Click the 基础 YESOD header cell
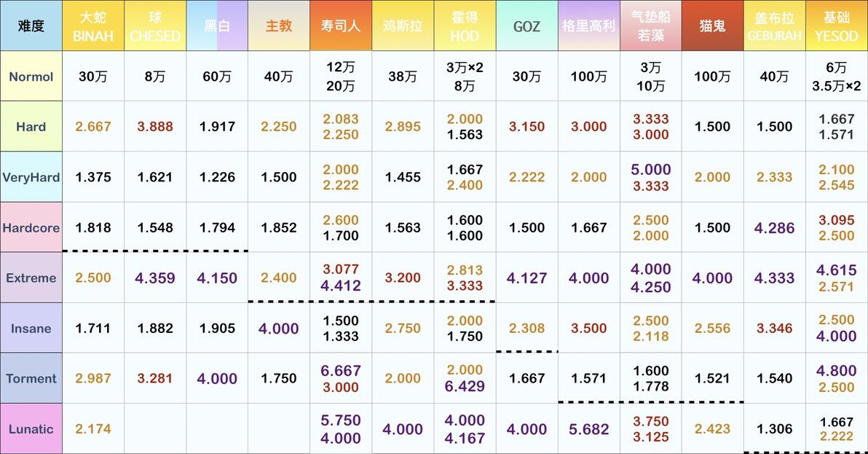The image size is (868, 454). (x=837, y=26)
